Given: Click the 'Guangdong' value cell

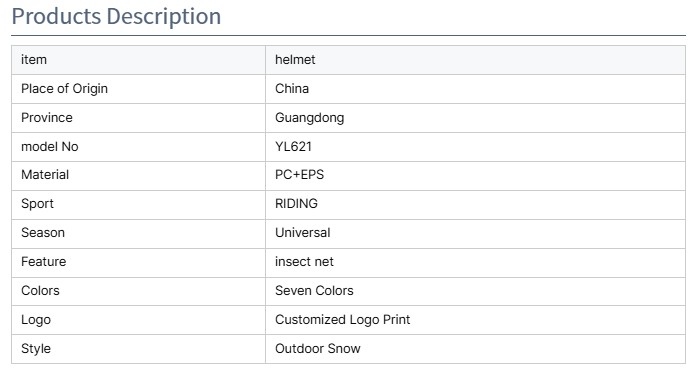Looking at the screenshot, I should click(x=475, y=118).
